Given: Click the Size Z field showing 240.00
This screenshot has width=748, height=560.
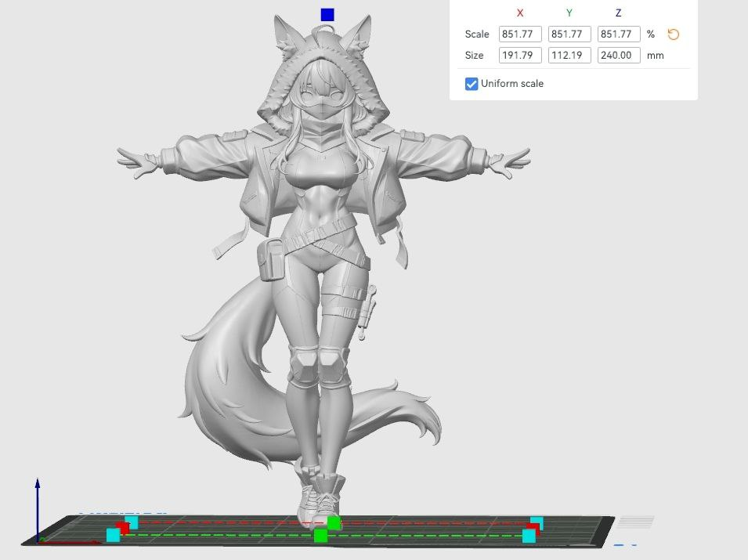Looking at the screenshot, I should coord(619,56).
